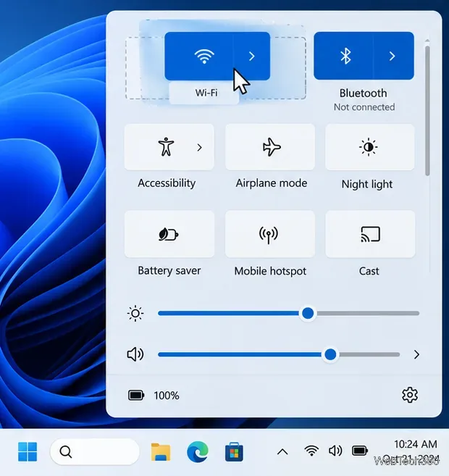
Task: Open File Explorer from taskbar
Action: point(161,452)
